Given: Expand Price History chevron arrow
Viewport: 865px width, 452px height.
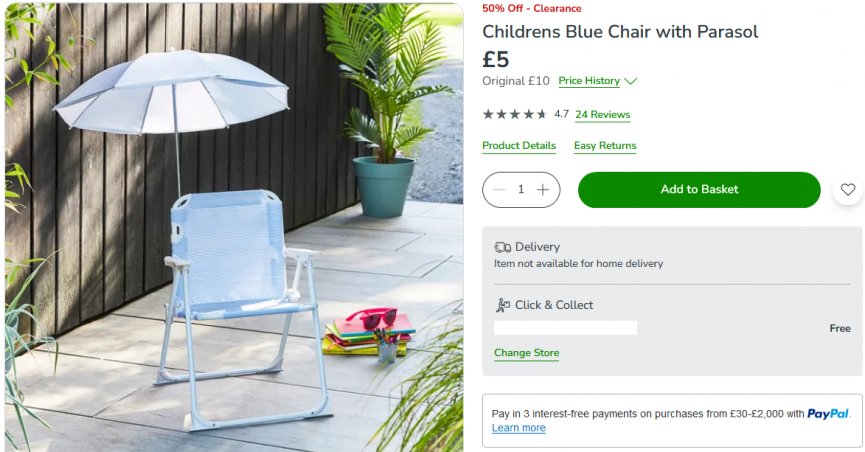Looking at the screenshot, I should [x=631, y=81].
